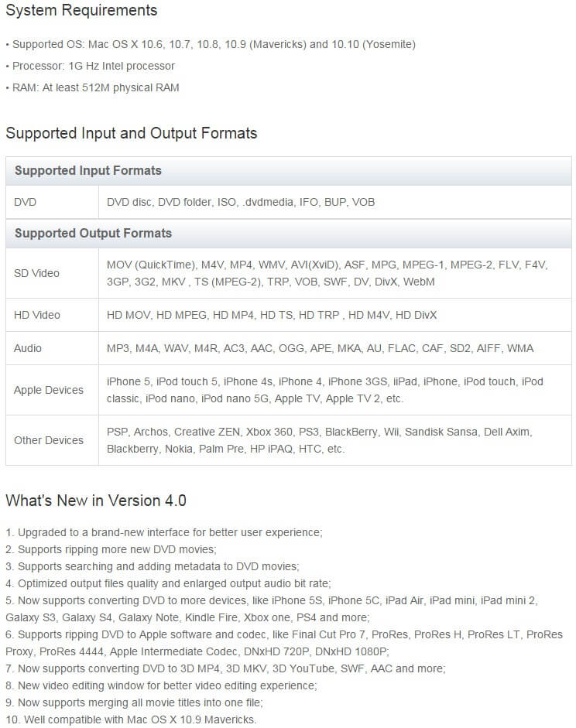This screenshot has width=576, height=728.
Task: Select the Supported Input Formats table header
Action: click(289, 170)
